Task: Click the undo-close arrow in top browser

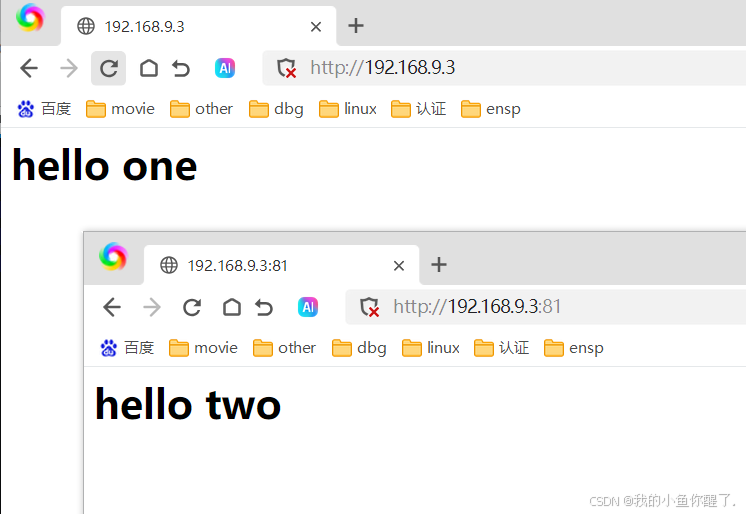Action: 181,69
